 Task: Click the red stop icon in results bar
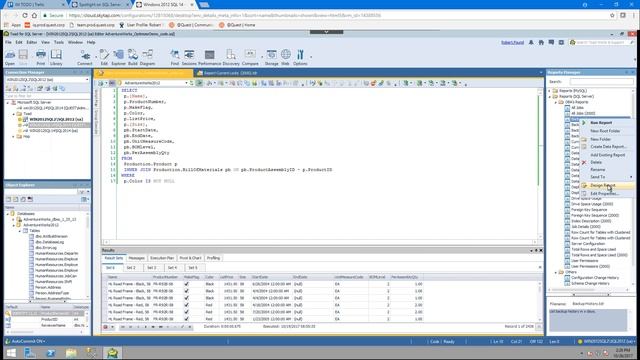106,327
